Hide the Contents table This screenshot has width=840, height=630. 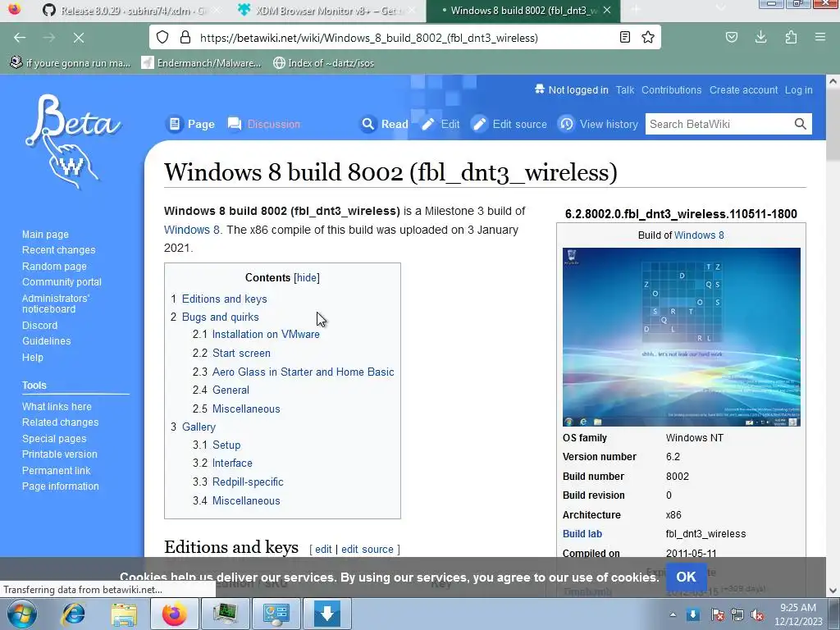pos(307,277)
